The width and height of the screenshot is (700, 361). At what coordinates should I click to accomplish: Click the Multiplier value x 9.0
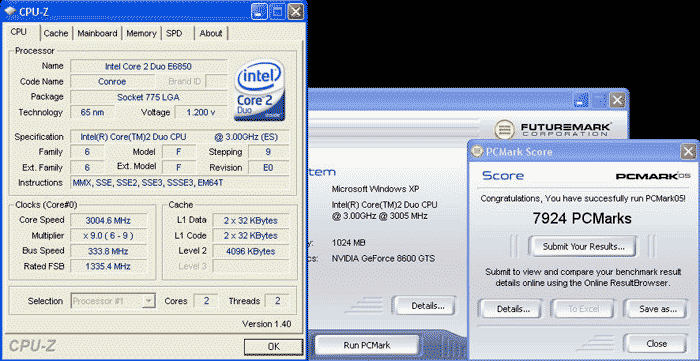coord(108,236)
